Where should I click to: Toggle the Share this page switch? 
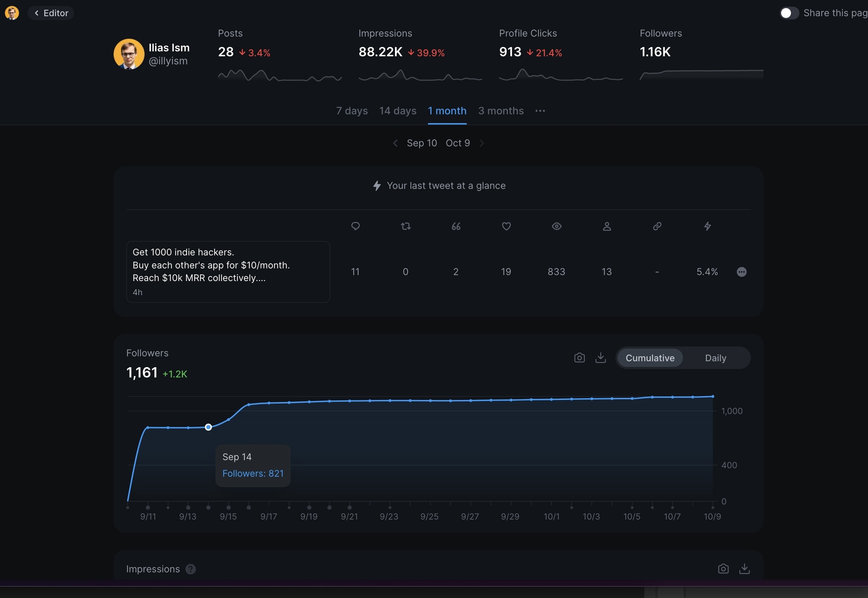tap(789, 13)
